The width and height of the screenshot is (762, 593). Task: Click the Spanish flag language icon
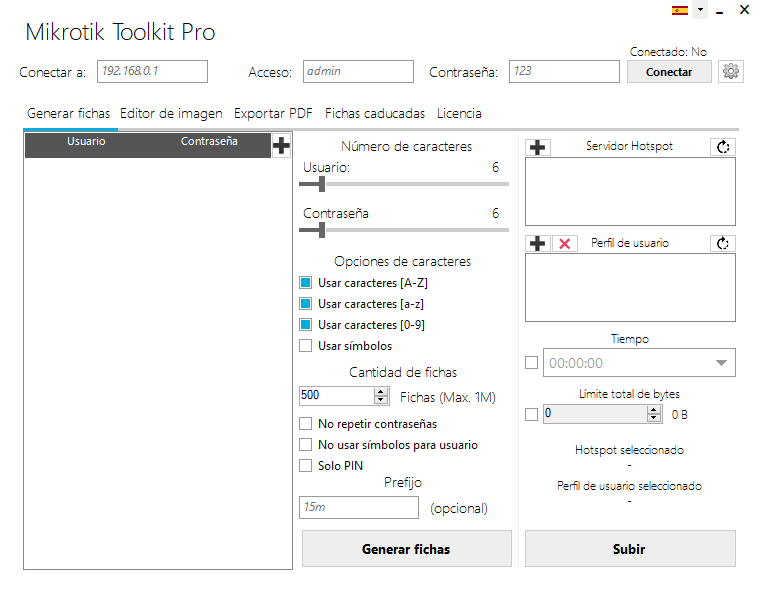click(680, 10)
